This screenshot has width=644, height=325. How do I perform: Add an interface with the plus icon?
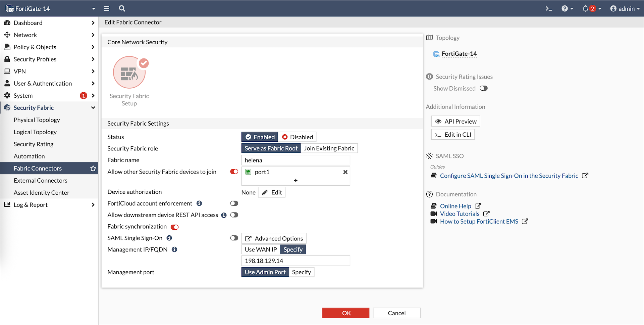pos(296,181)
